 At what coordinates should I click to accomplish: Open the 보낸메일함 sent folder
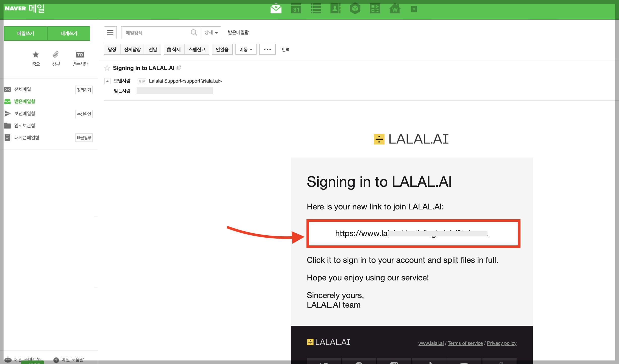pos(24,114)
